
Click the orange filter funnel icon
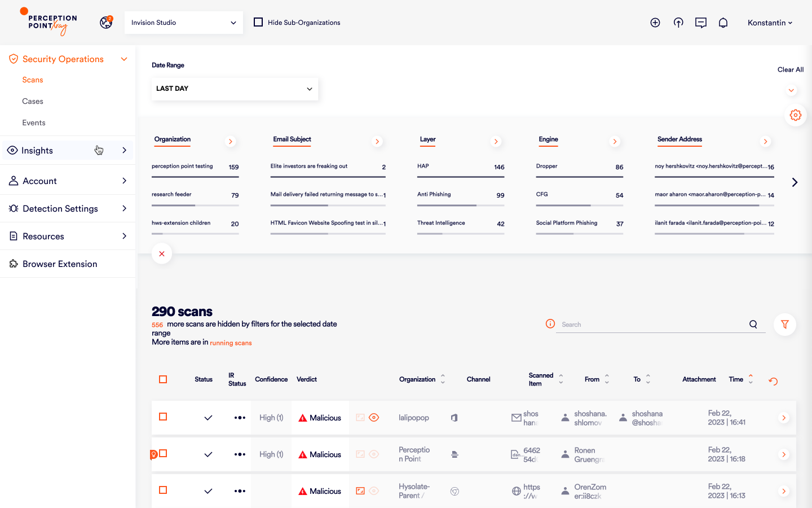784,325
